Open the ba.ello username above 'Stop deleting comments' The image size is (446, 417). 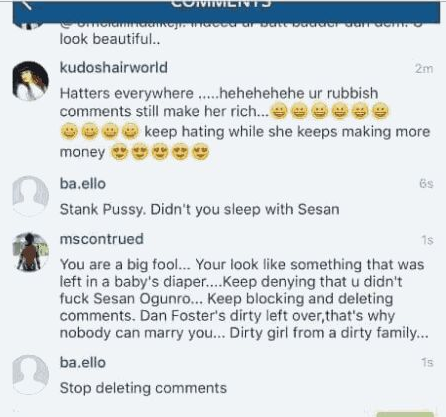pos(83,363)
